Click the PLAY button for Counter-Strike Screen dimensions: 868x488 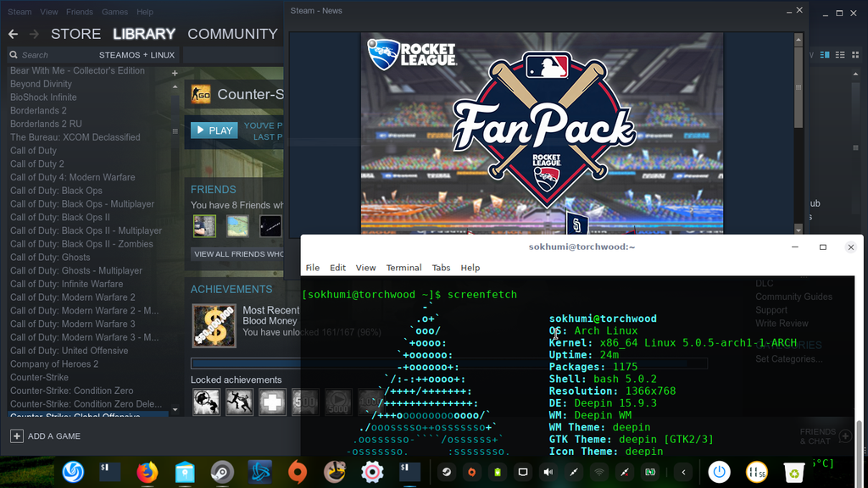point(214,130)
